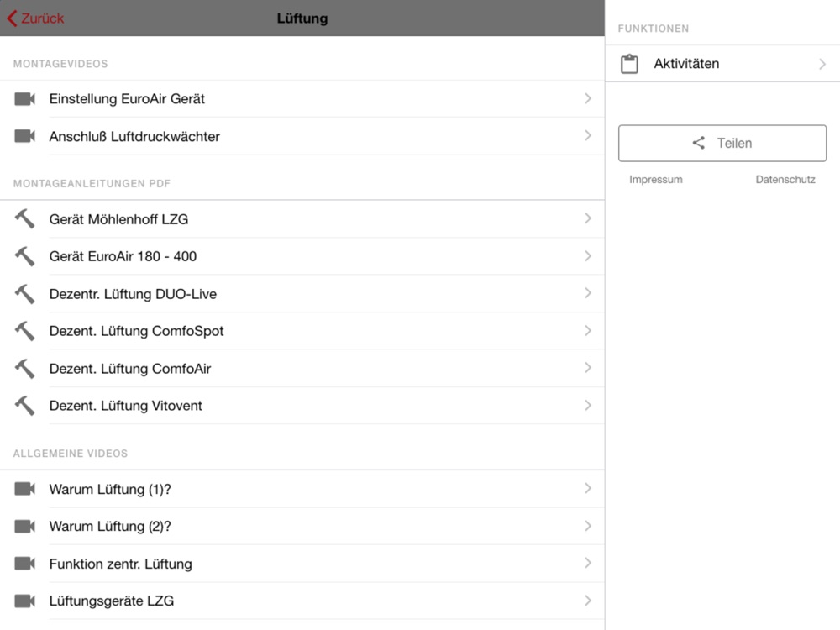
Task: Click hammer icon next to Dezent. Lüftung Vitovent
Action: point(24,406)
